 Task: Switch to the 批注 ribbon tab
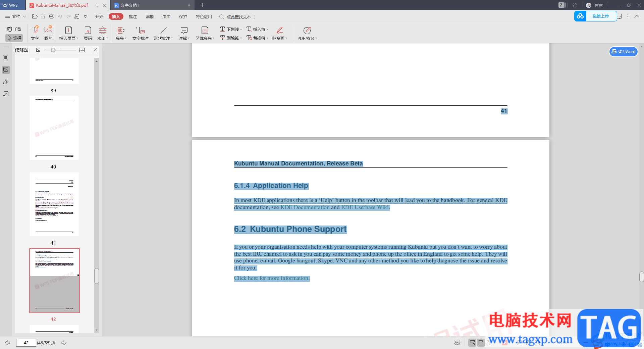(x=133, y=16)
